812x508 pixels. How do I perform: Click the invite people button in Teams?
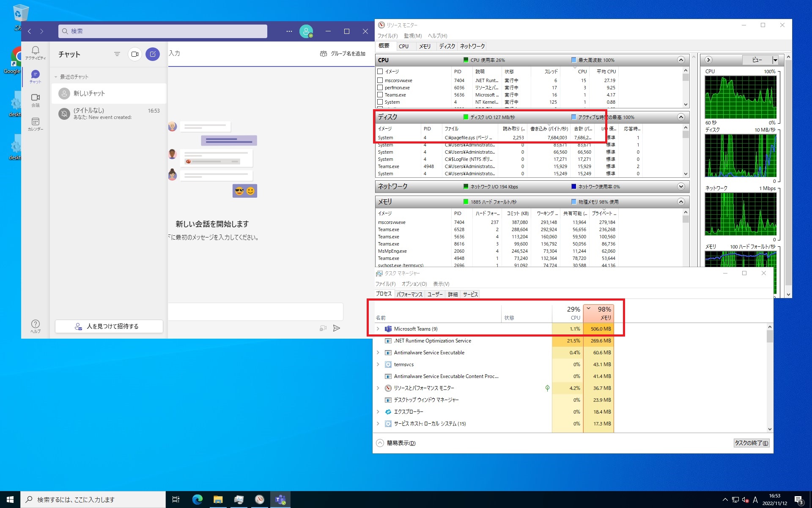(x=109, y=326)
